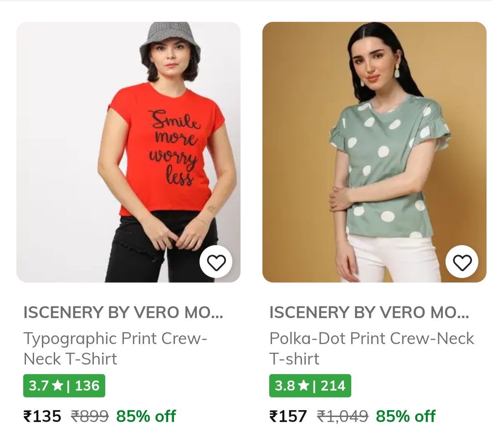Click the struck-through ₹899 original price

(x=90, y=416)
